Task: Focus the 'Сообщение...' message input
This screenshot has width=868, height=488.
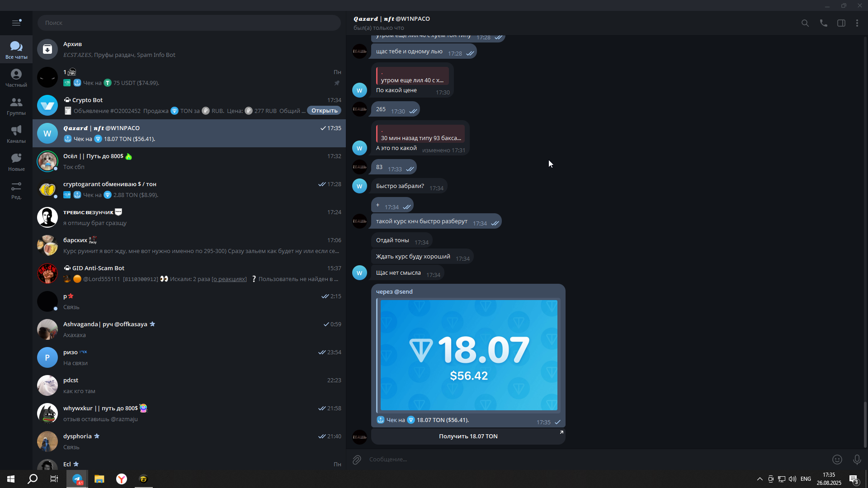Action: tap(597, 459)
